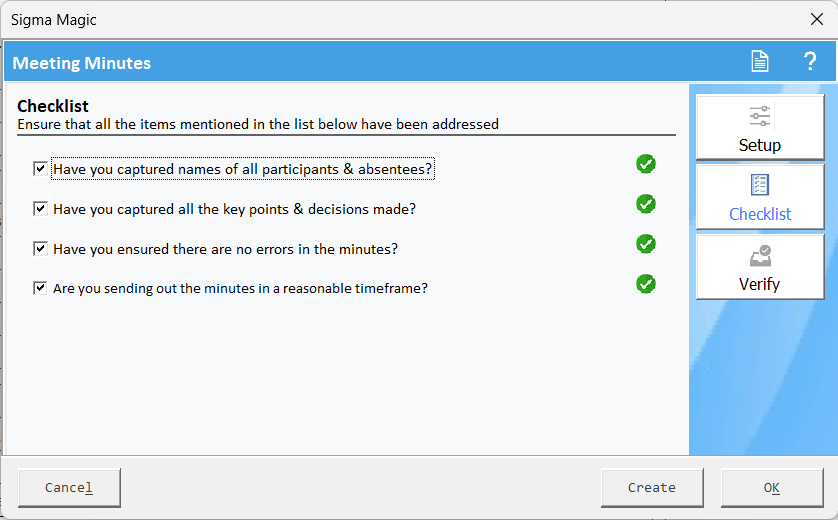Click green checkmark beside key points question
The height and width of the screenshot is (520, 838).
(646, 204)
